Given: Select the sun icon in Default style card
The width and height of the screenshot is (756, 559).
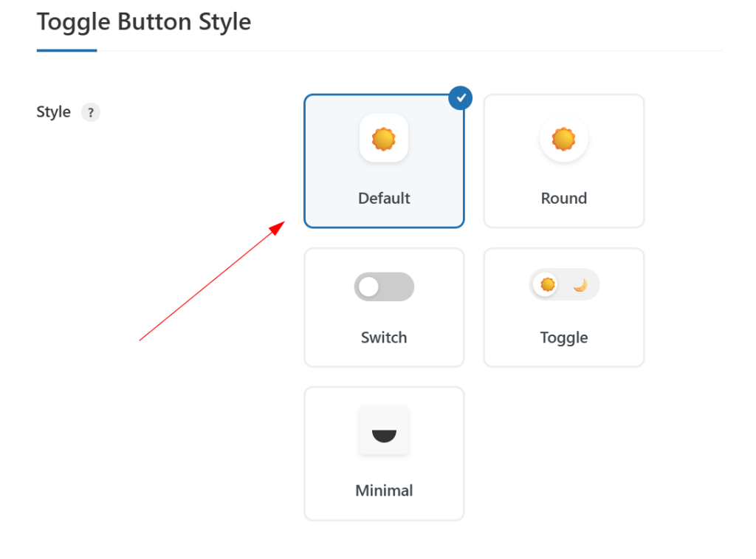Looking at the screenshot, I should [384, 138].
